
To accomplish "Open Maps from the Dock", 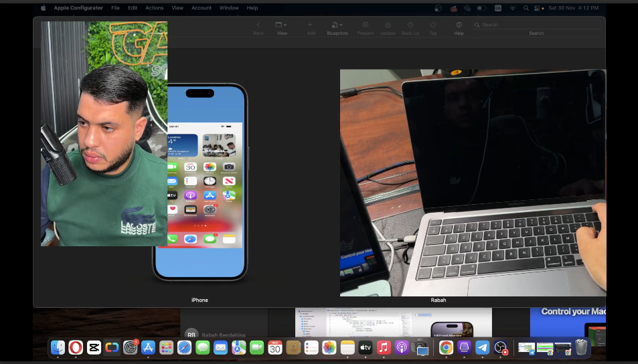I will pos(239,347).
